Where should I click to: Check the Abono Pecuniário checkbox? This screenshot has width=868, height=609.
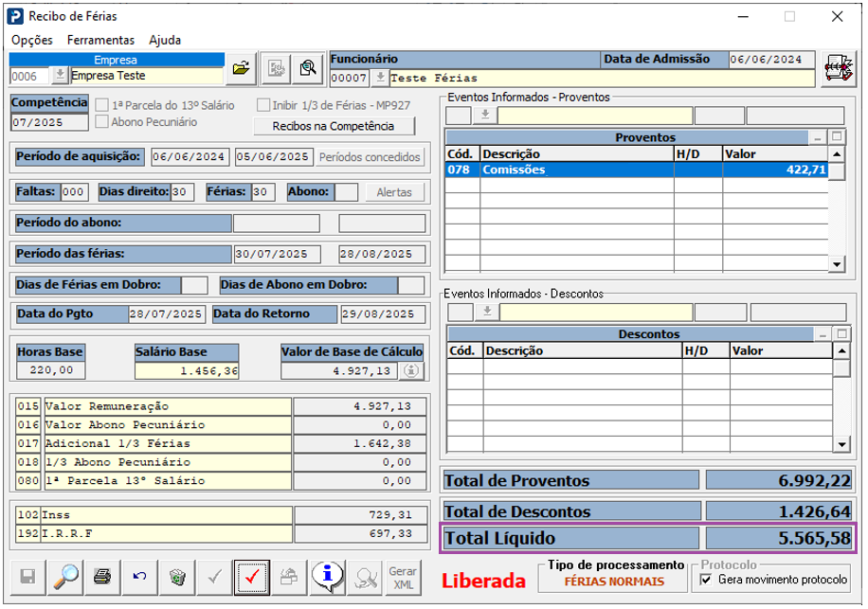[x=101, y=122]
